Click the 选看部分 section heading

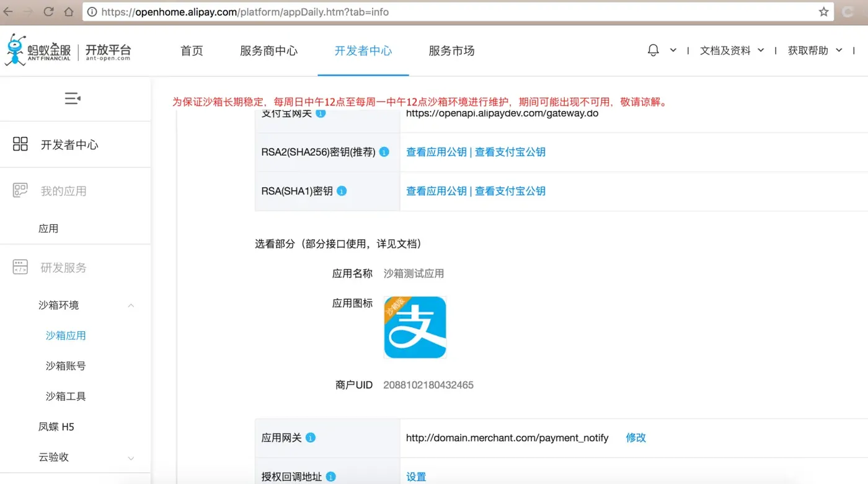[339, 244]
